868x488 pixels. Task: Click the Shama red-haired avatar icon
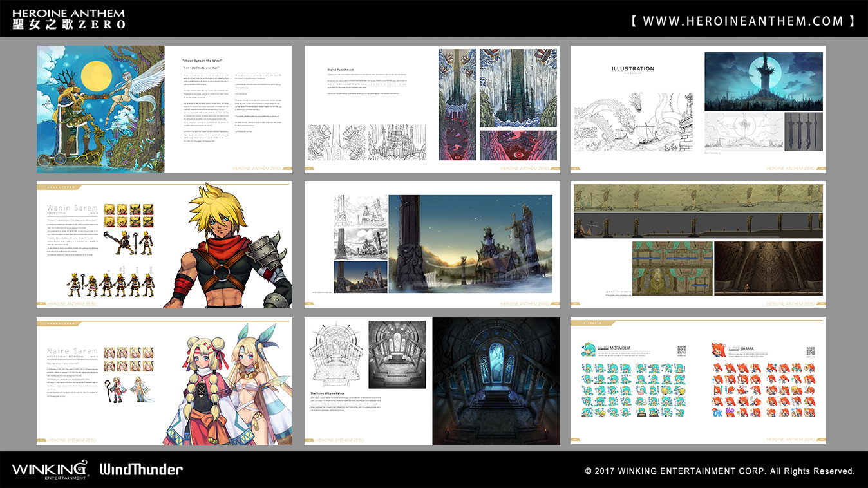tap(718, 350)
